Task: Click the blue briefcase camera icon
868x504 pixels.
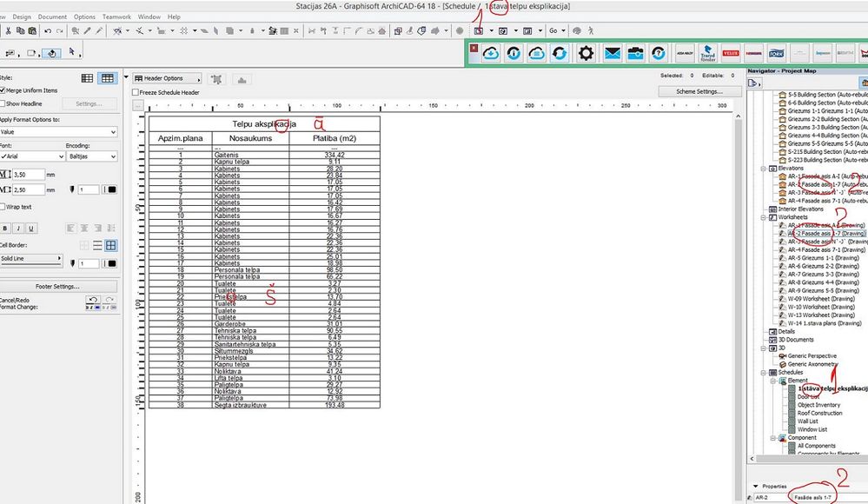Action: [635, 54]
